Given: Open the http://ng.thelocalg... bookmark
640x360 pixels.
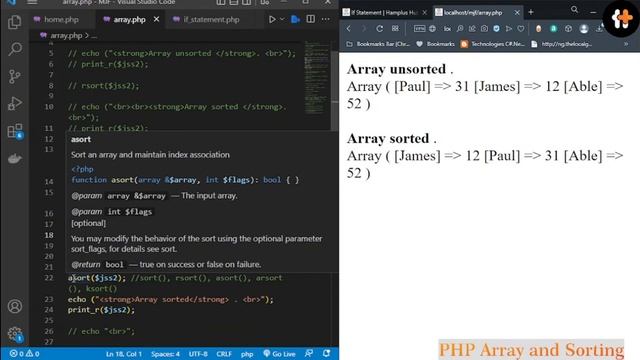Looking at the screenshot, I should tap(562, 44).
